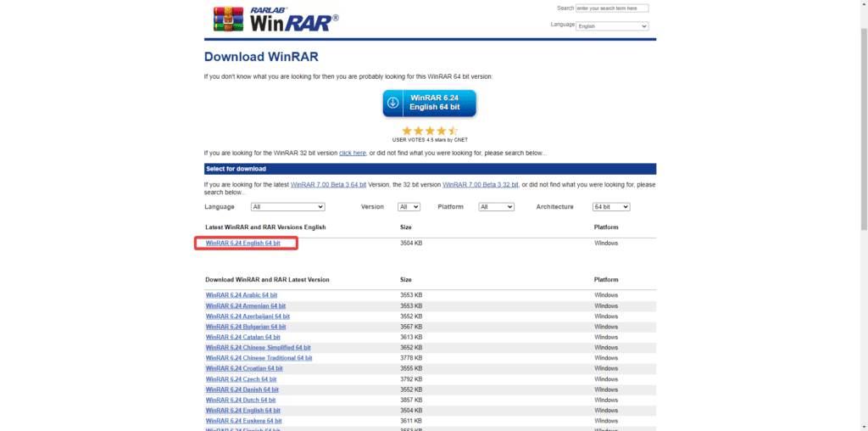Click highlighted WinRAR 6.24 English 64 bit link
868x431 pixels.
tap(243, 243)
